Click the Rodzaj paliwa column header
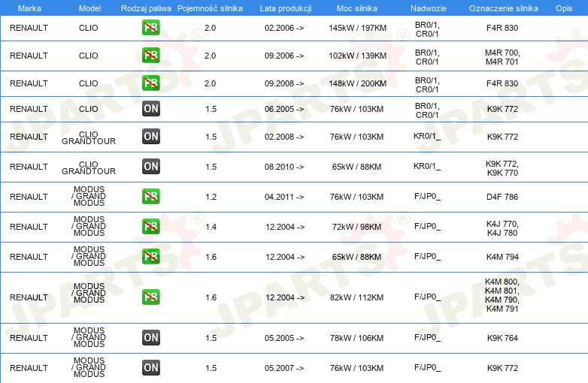Viewport: 588px width, 383px height. [146, 8]
